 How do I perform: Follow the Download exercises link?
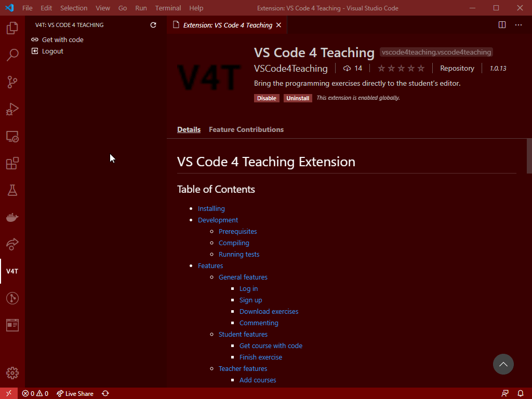click(269, 312)
